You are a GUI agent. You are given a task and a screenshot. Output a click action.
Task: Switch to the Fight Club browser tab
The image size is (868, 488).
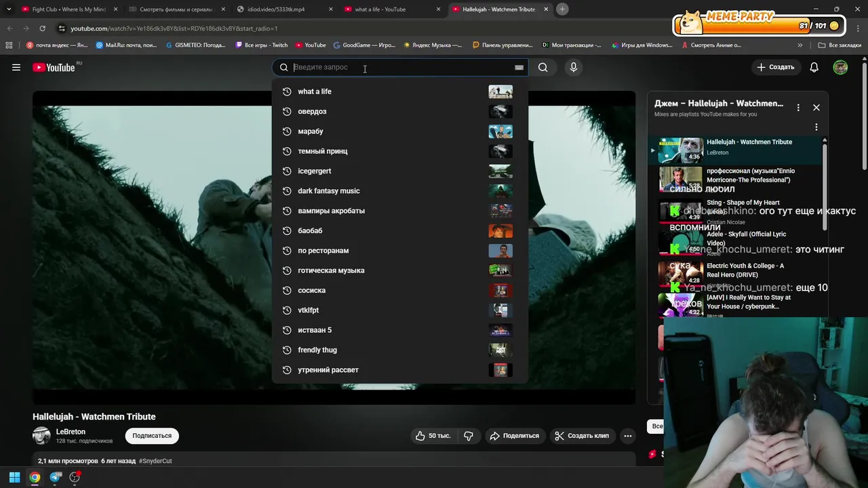[x=68, y=9]
